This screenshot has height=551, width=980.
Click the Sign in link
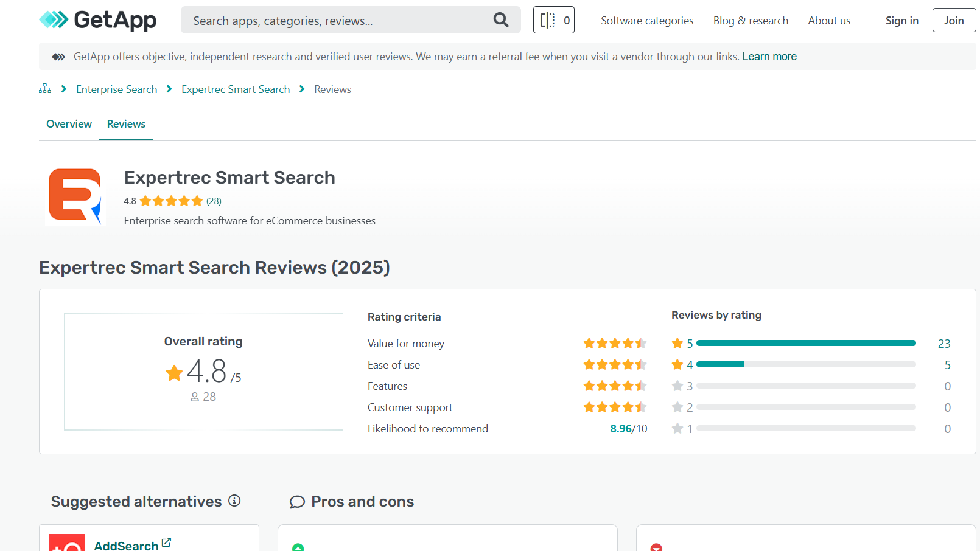[x=901, y=21]
